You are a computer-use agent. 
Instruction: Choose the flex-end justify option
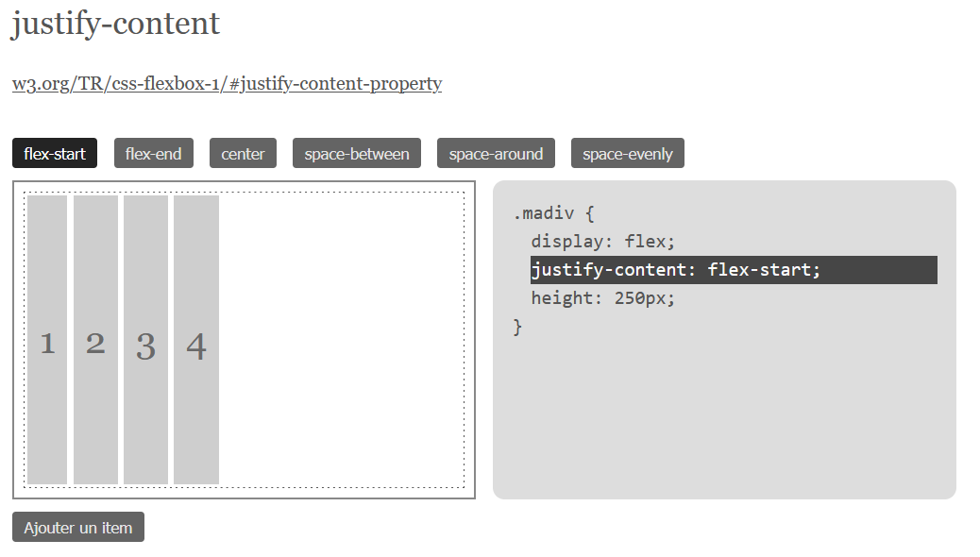click(x=153, y=153)
